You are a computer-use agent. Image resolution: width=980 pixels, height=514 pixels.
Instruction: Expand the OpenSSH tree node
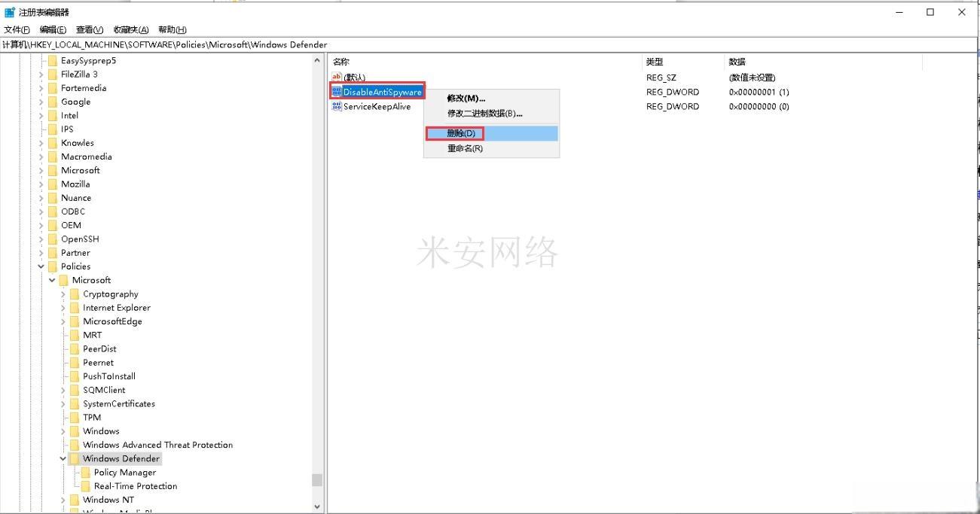click(41, 239)
